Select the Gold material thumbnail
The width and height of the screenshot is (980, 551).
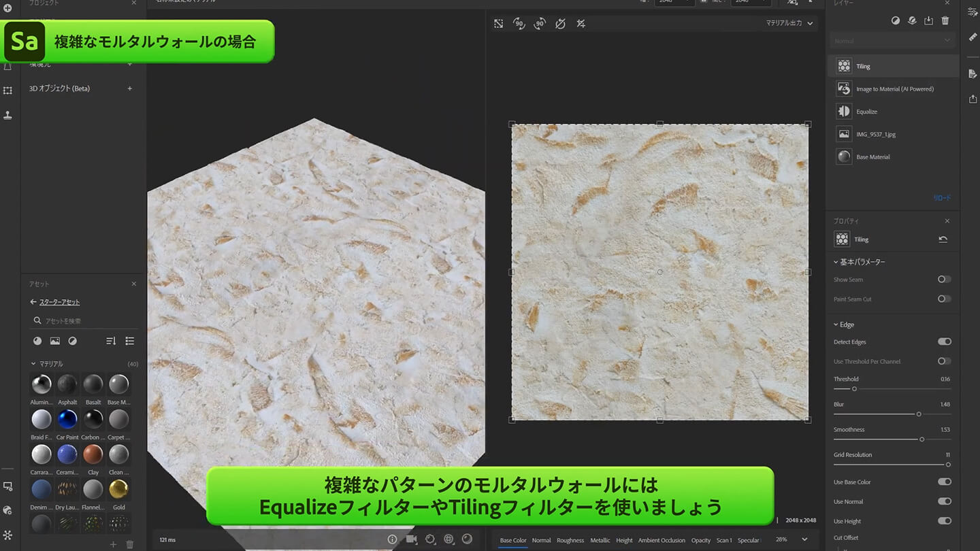pyautogui.click(x=119, y=489)
